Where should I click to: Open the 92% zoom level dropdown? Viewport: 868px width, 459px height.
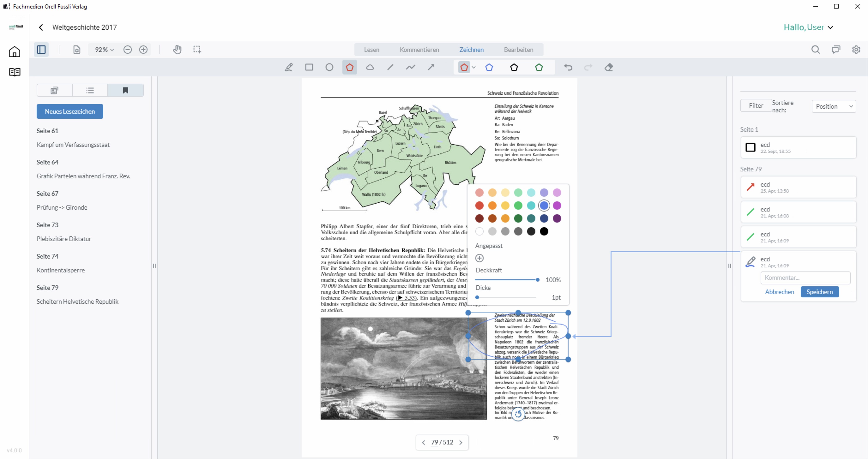coord(104,50)
